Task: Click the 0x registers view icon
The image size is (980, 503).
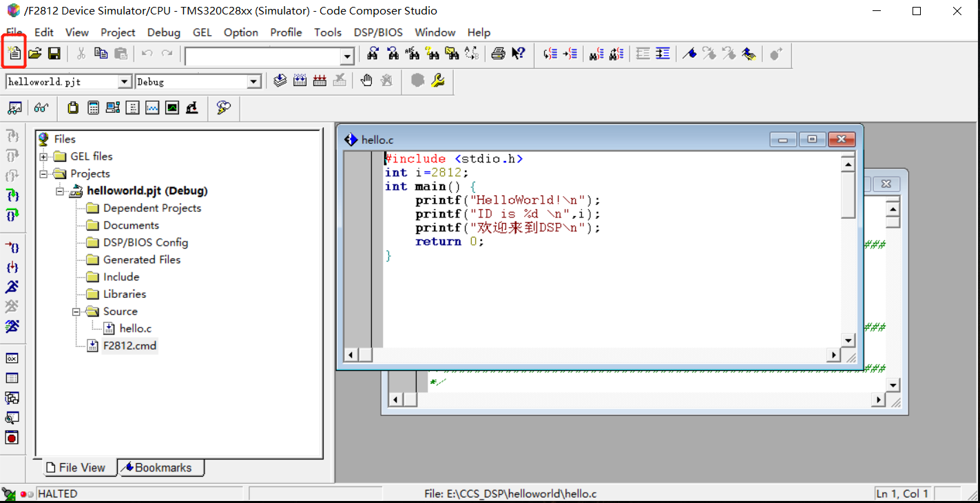Action: coord(12,358)
